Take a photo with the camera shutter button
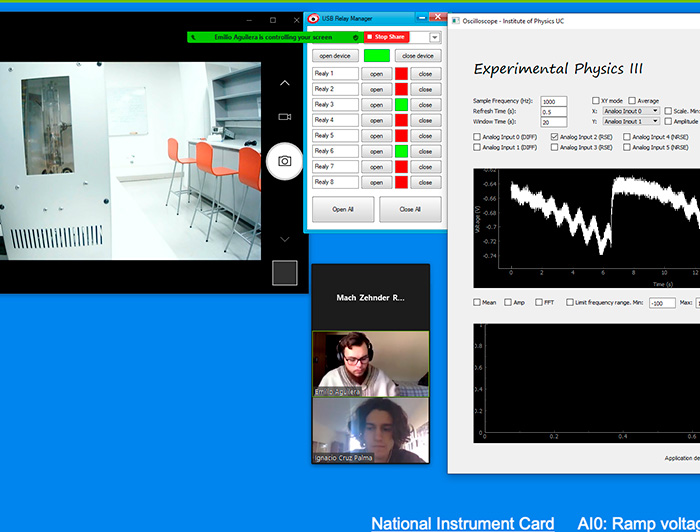700x532 pixels. point(285,161)
